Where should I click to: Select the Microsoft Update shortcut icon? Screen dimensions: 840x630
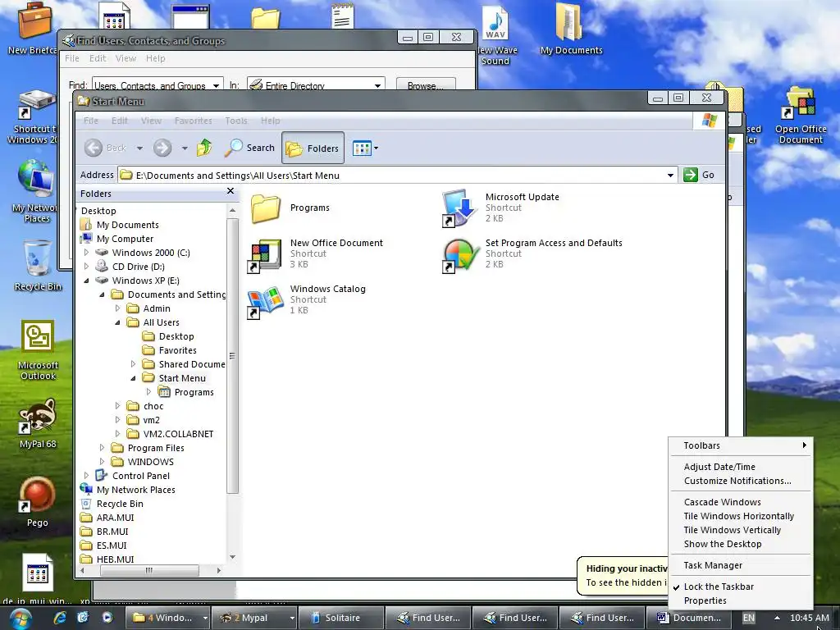(x=459, y=208)
